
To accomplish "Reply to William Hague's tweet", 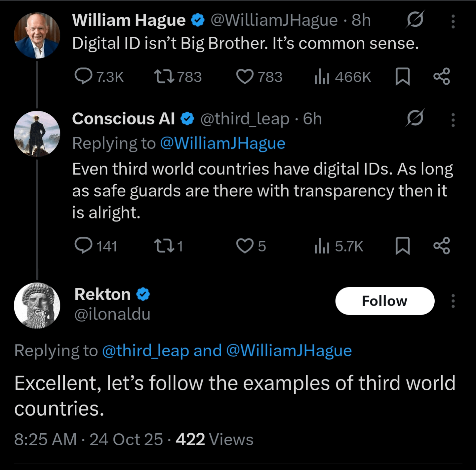I will pos(84,76).
